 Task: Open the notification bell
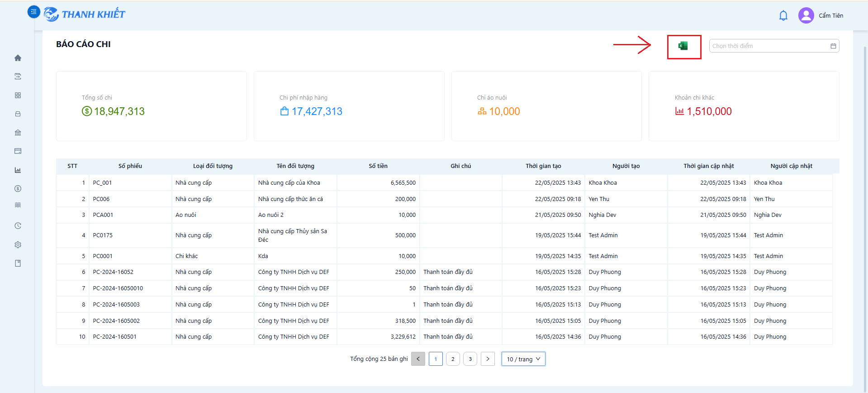[783, 15]
